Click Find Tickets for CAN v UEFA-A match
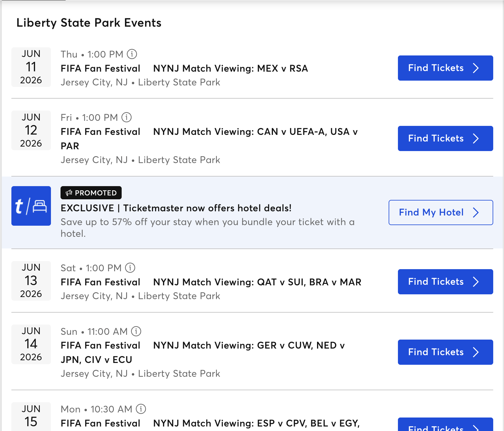Screen dimensions: 504x431 (x=445, y=138)
